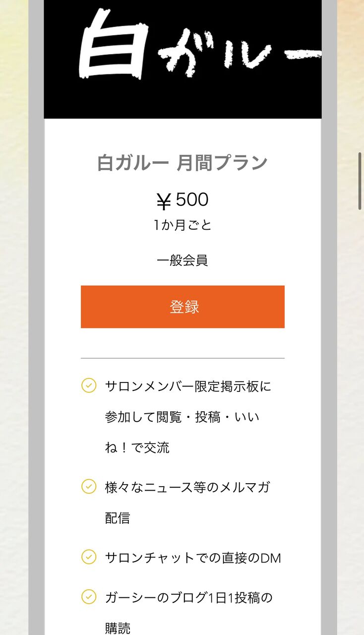Click the ¥ currency symbol
364x635 pixels.
pos(164,201)
